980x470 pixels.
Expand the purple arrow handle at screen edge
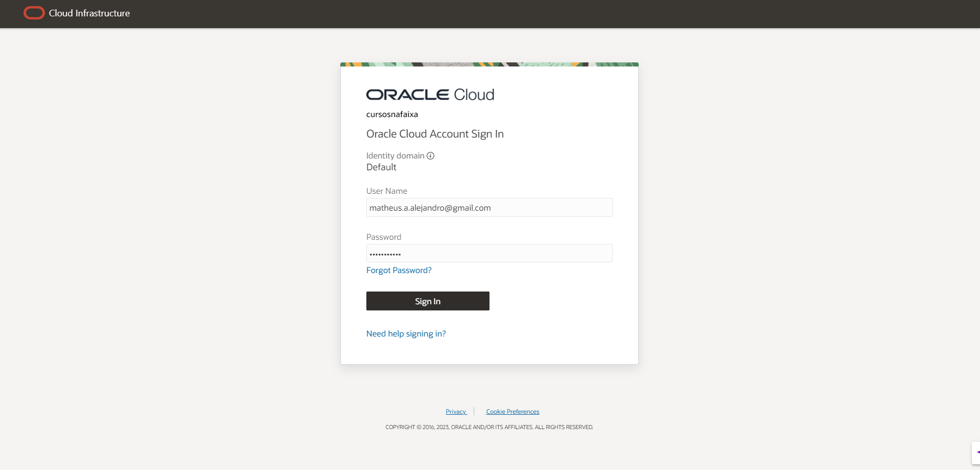(976, 452)
